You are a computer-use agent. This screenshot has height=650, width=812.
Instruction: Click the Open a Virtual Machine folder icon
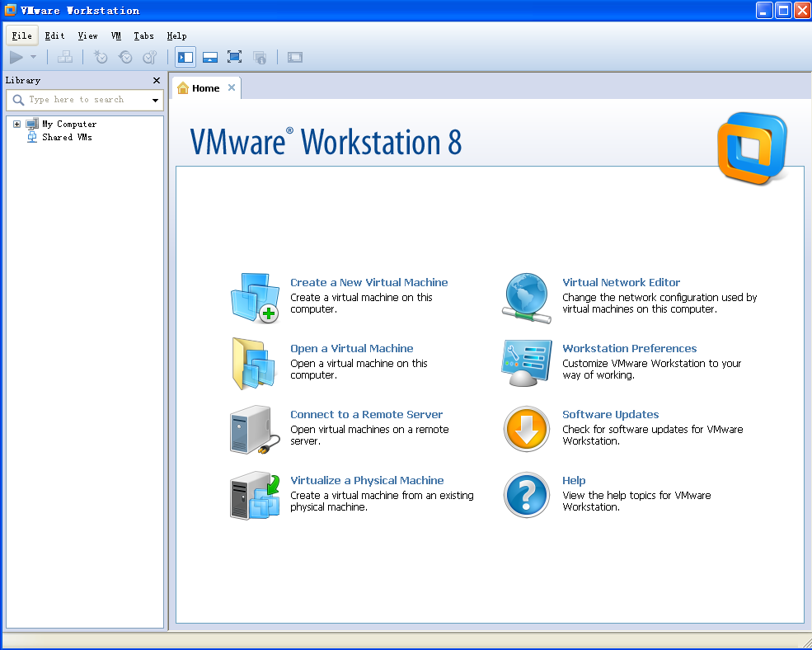point(254,364)
